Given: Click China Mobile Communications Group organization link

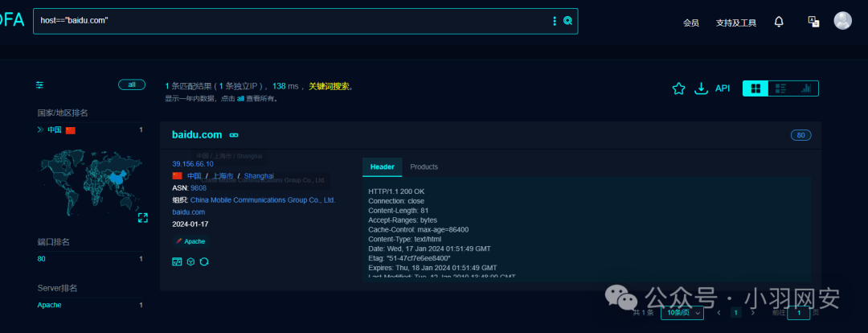Looking at the screenshot, I should click(263, 200).
